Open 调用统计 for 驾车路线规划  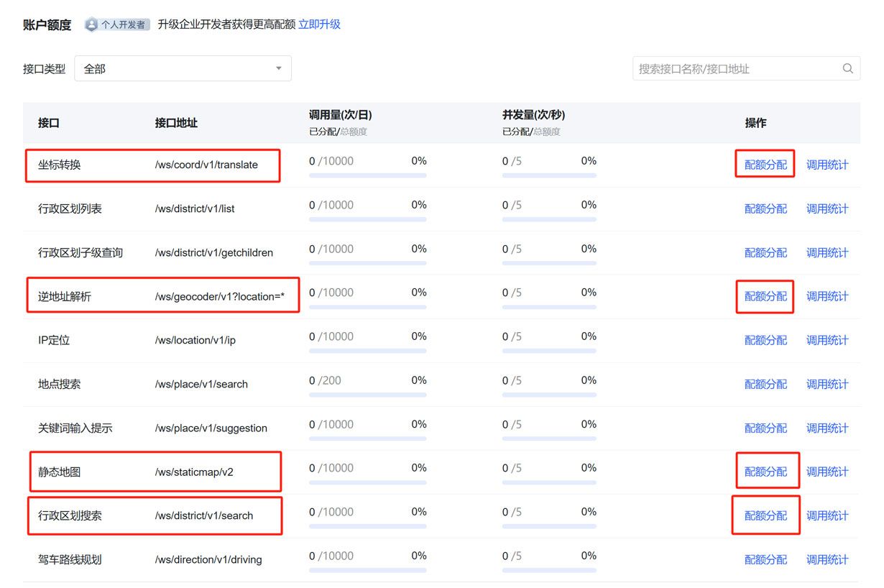(x=827, y=559)
